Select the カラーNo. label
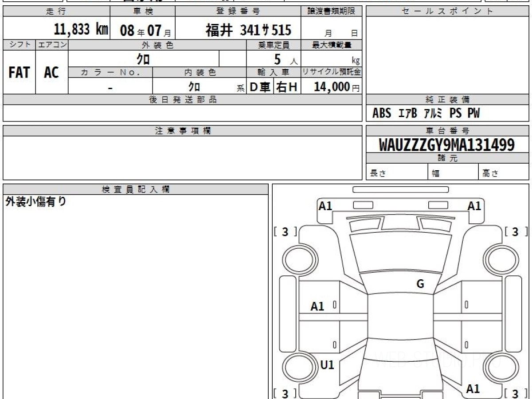Image resolution: width=532 pixels, height=399 pixels. pyautogui.click(x=110, y=72)
